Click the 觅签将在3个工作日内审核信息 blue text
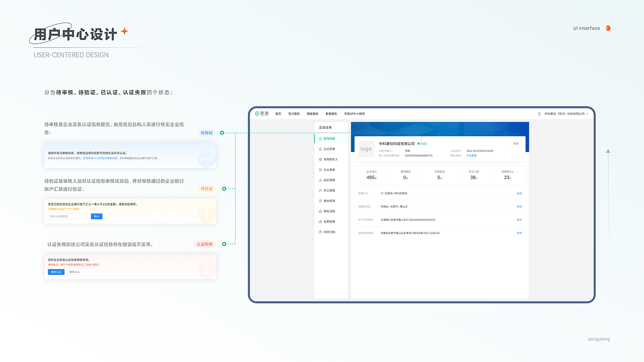 (x=101, y=158)
